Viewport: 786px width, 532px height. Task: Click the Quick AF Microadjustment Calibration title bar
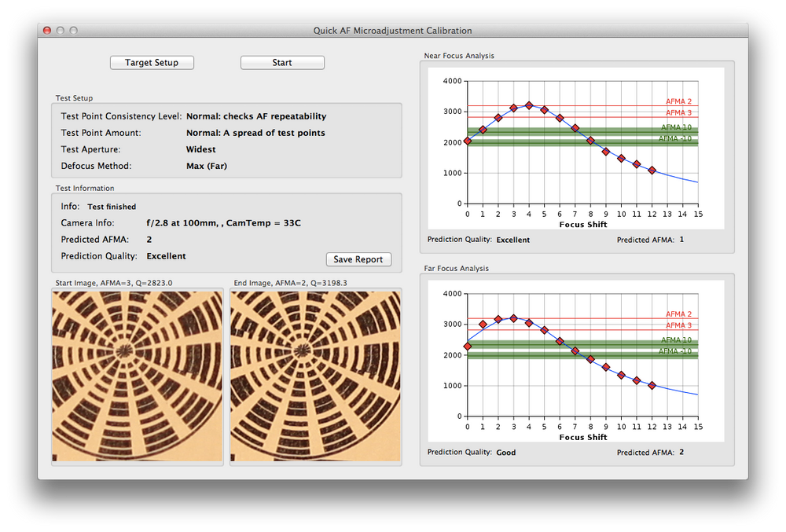pyautogui.click(x=393, y=31)
